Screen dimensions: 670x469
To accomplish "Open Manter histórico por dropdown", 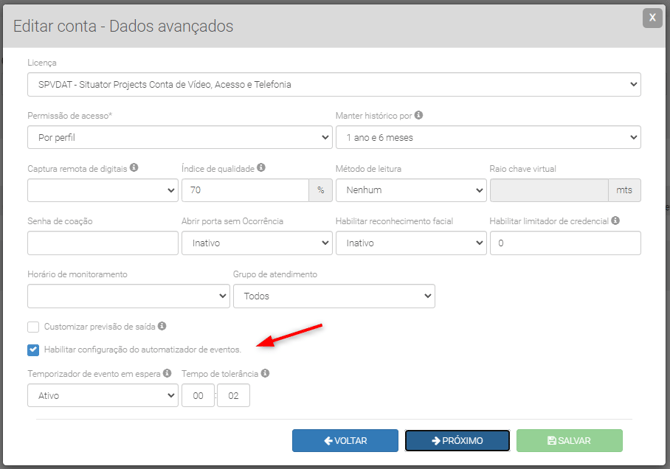I will click(487, 137).
